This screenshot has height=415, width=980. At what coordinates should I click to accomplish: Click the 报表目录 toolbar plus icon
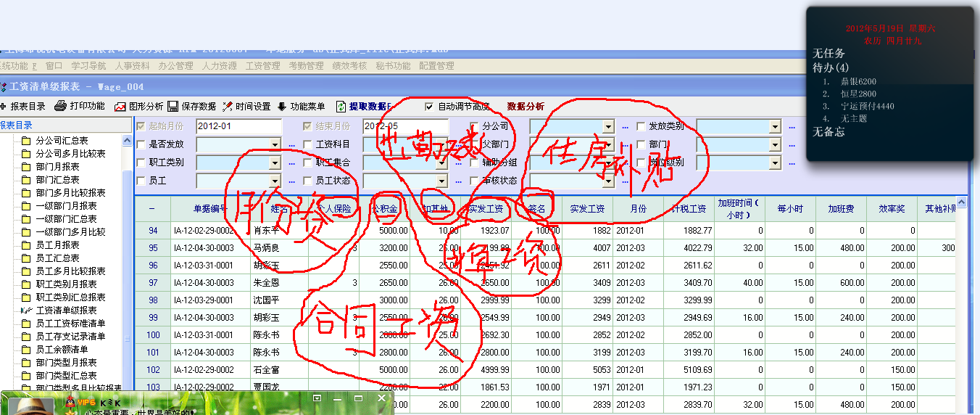[4, 106]
